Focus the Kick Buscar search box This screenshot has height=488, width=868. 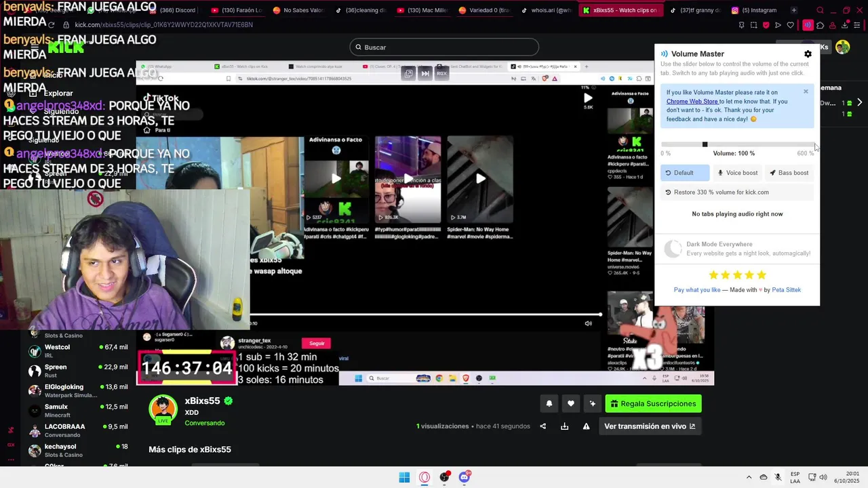444,47
